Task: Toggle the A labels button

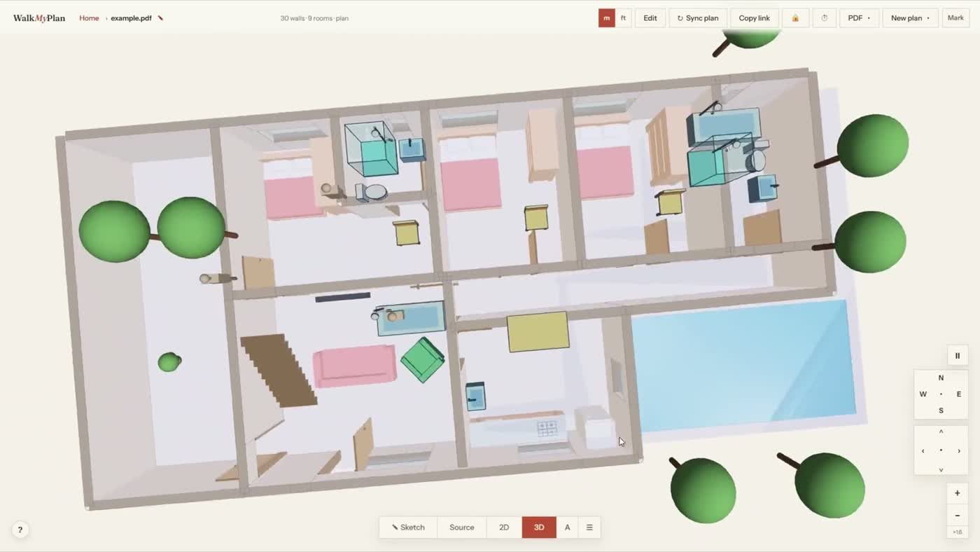Action: (567, 527)
